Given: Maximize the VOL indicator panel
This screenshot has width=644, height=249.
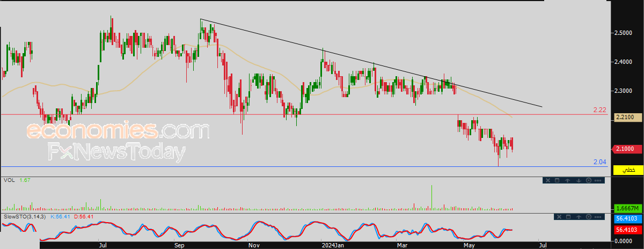Looking at the screenshot, I should (557, 180).
